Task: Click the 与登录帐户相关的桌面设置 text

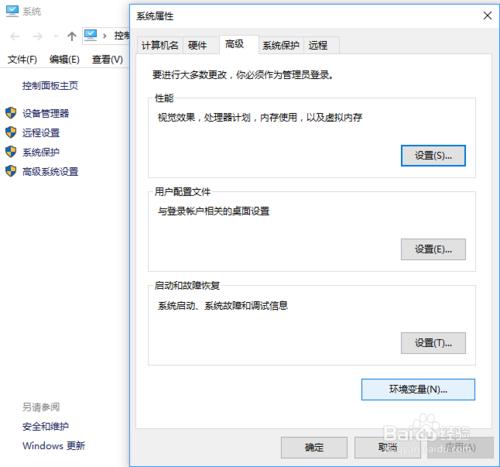Action: click(x=213, y=211)
